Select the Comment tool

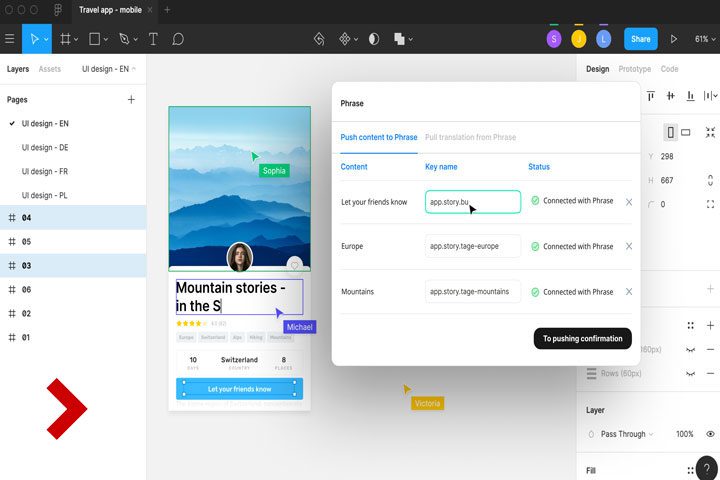pyautogui.click(x=178, y=39)
